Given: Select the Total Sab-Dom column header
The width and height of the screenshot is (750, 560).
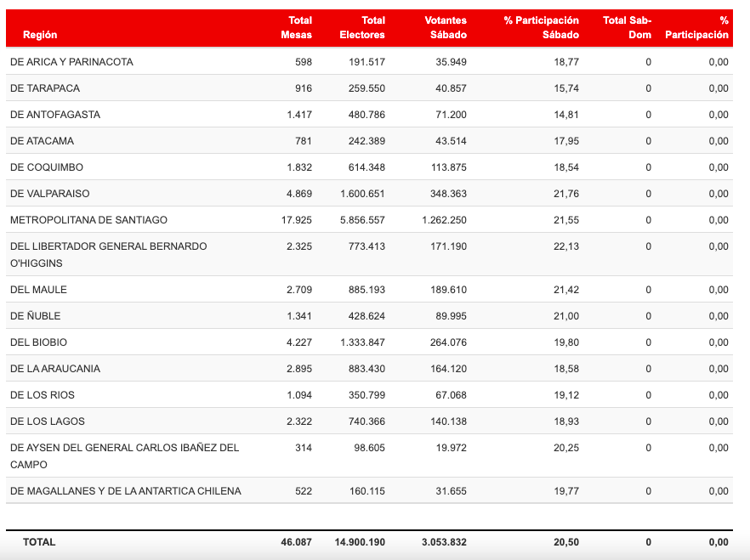Looking at the screenshot, I should 627,27.
